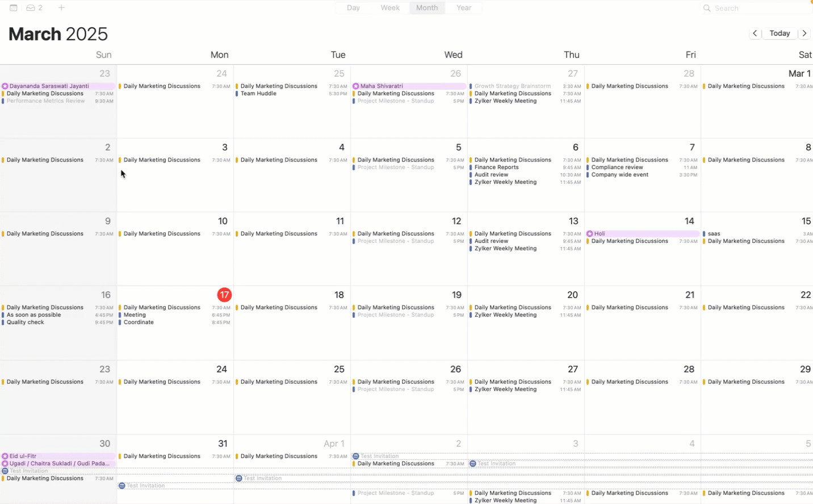The width and height of the screenshot is (813, 504).
Task: Select Company wide event on March 7
Action: click(620, 175)
